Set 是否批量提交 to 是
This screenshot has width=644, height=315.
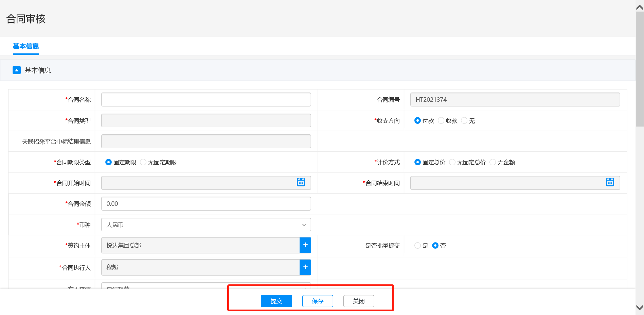coord(417,246)
